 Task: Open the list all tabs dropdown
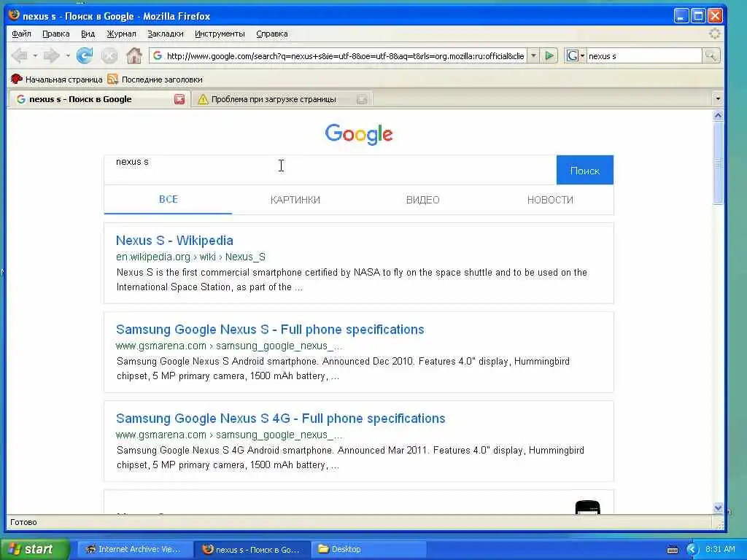click(718, 99)
